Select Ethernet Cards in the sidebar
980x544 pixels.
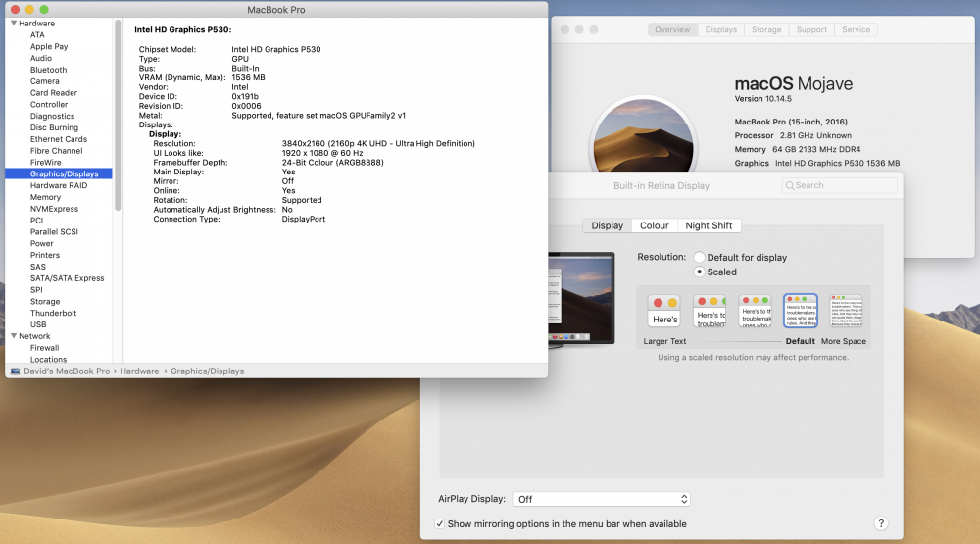pos(59,139)
